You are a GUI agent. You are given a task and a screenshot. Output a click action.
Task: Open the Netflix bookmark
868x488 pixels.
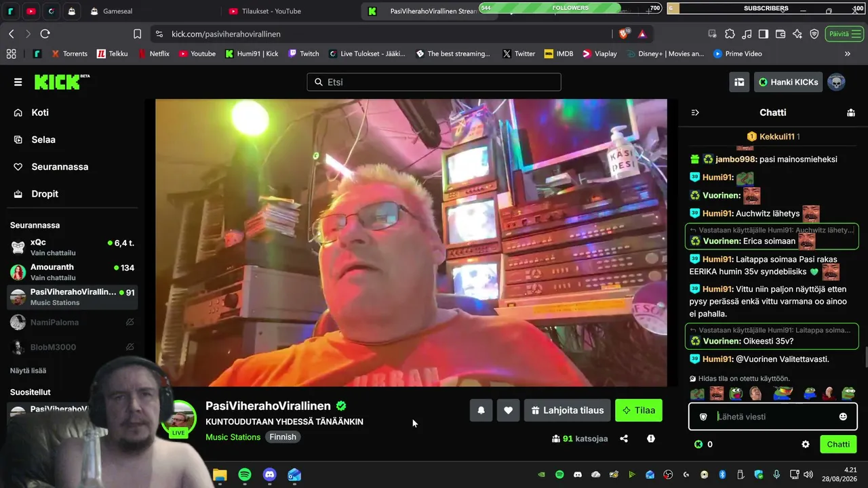154,54
